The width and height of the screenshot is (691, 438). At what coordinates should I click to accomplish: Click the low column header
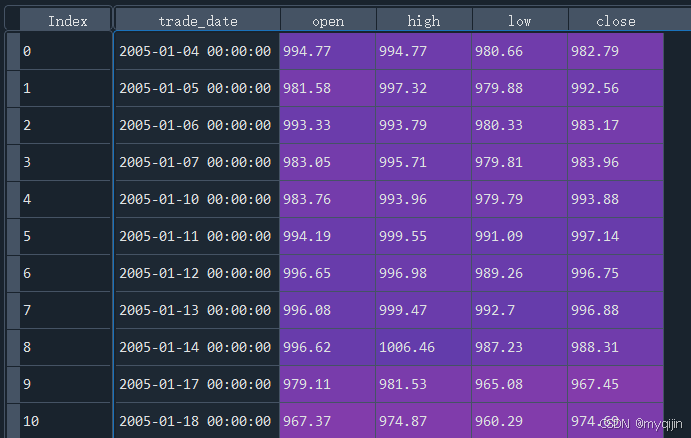tap(520, 20)
